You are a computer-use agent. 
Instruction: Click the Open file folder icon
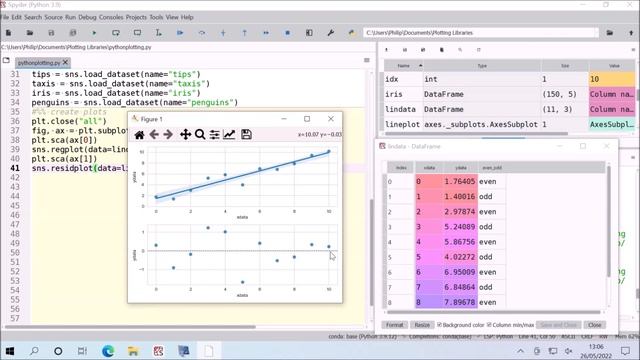(30, 33)
